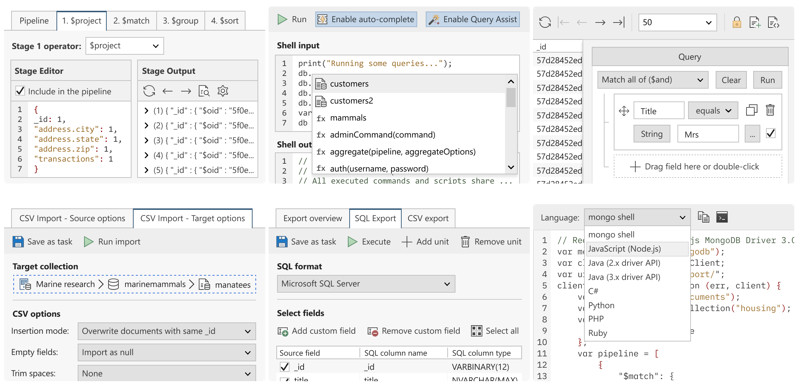The image size is (800, 389).
Task: Duplicate the Title query condition
Action: point(752,110)
